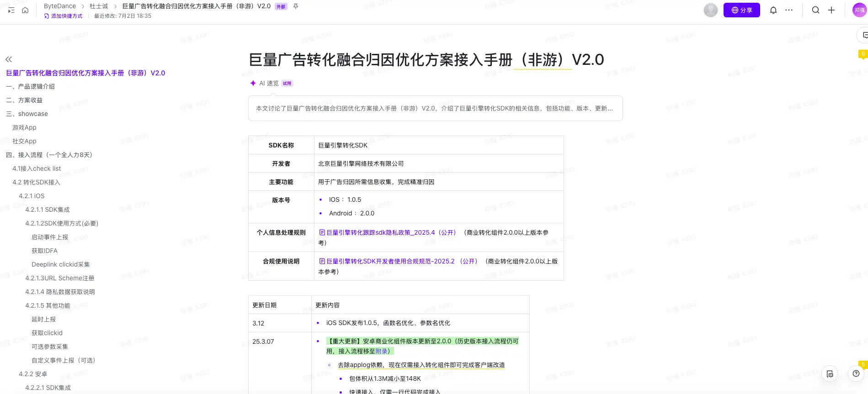Go to the home page icon
The image size is (868, 394).
(25, 10)
